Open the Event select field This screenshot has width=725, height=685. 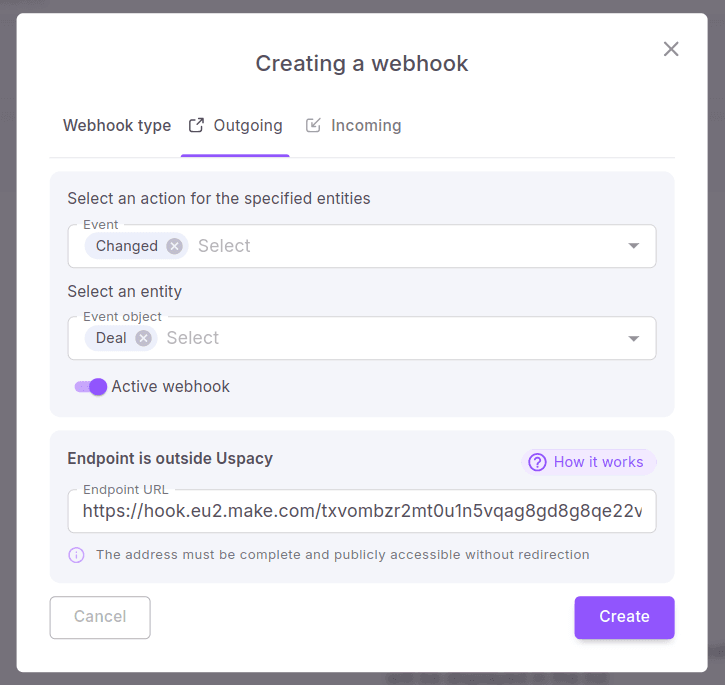(x=400, y=246)
